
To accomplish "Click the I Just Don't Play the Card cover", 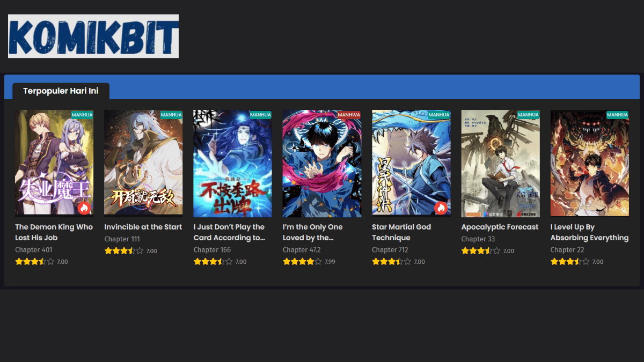I will pos(232,164).
